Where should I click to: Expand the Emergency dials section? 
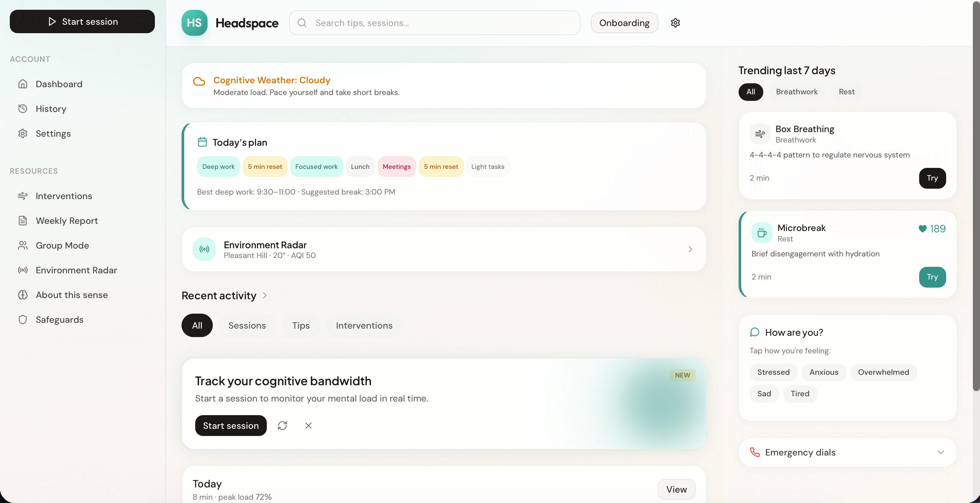click(x=940, y=452)
